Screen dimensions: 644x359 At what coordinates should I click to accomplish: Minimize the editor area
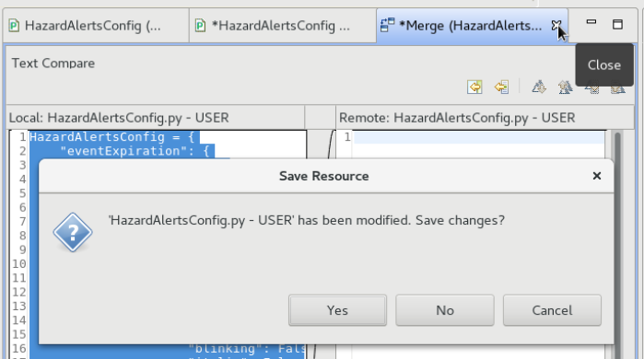[591, 22]
